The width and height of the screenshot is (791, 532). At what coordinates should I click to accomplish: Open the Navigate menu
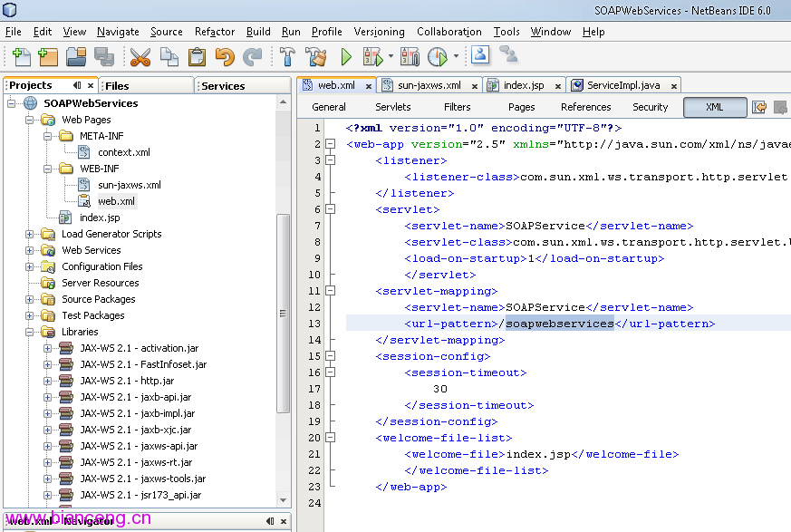tap(118, 32)
